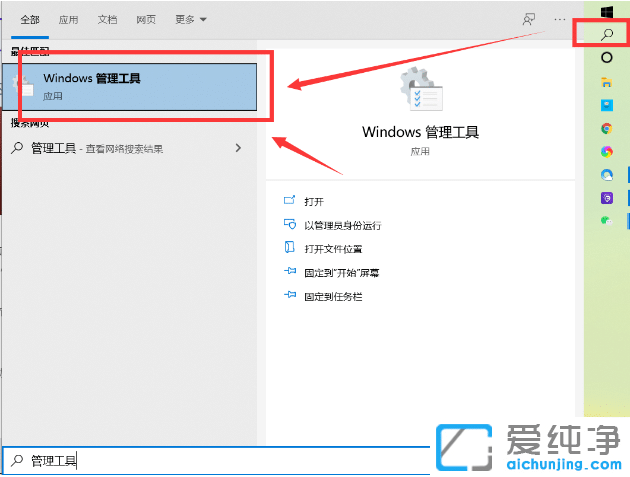The image size is (630, 477).
Task: Expand the 管理工具 web result arrow
Action: point(238,148)
